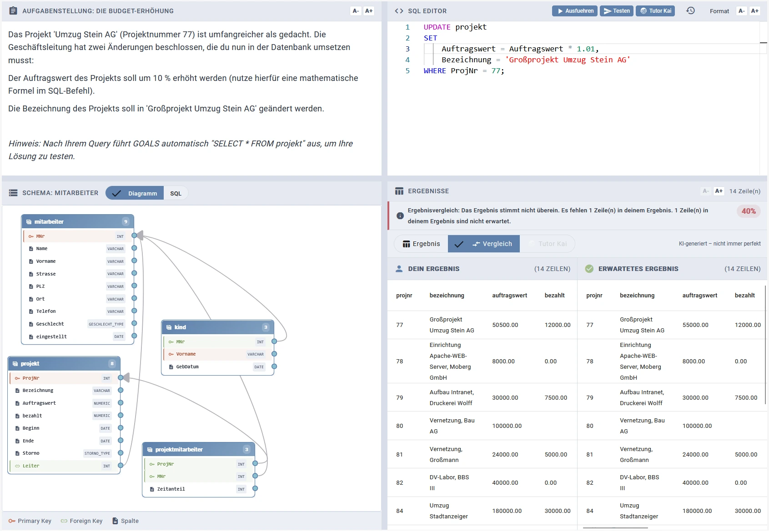Click the code icon next to SQL Editor title
The height and width of the screenshot is (532, 769).
pos(400,10)
